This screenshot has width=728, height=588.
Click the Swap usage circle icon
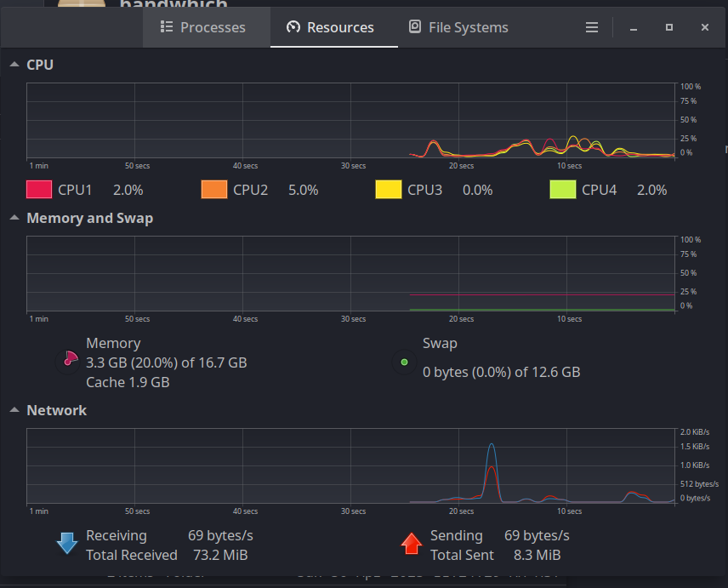tap(404, 363)
